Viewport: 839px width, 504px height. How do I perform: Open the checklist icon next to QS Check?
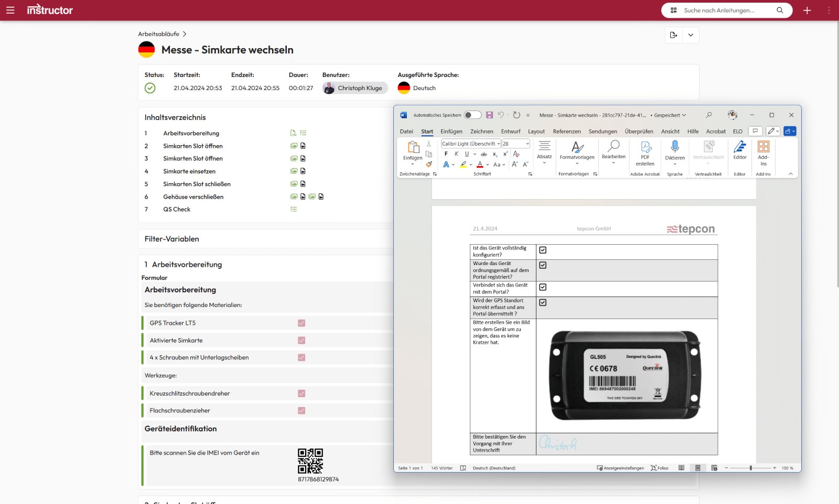tap(294, 209)
